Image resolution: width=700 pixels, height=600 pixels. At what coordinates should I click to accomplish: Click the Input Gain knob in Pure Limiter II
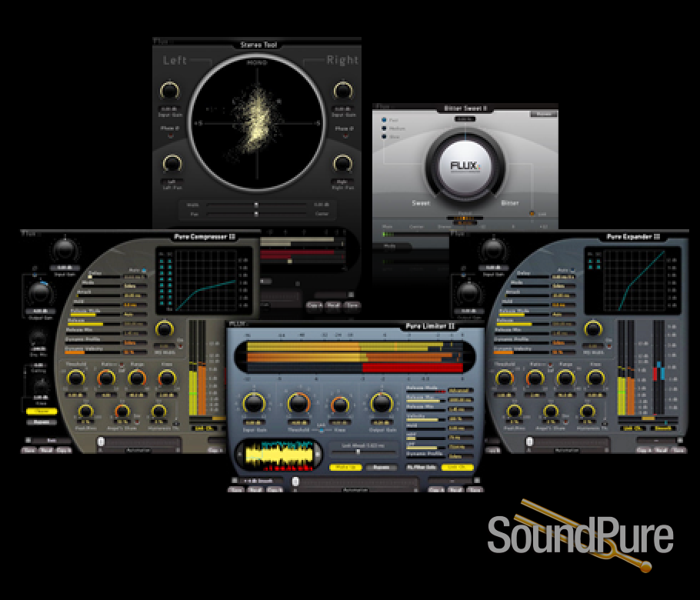point(254,404)
